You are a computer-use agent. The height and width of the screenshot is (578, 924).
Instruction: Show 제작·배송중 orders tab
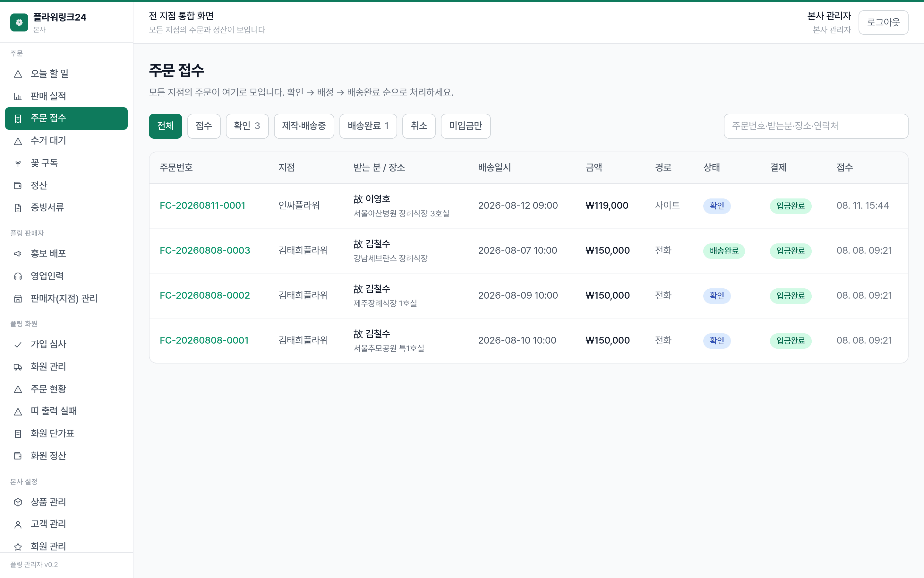coord(304,126)
